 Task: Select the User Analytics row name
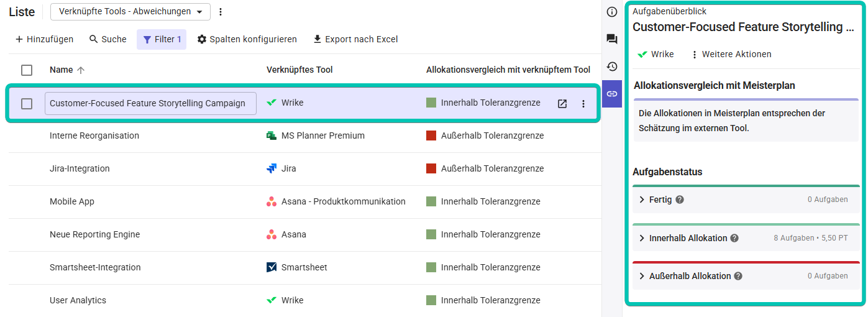pos(78,300)
